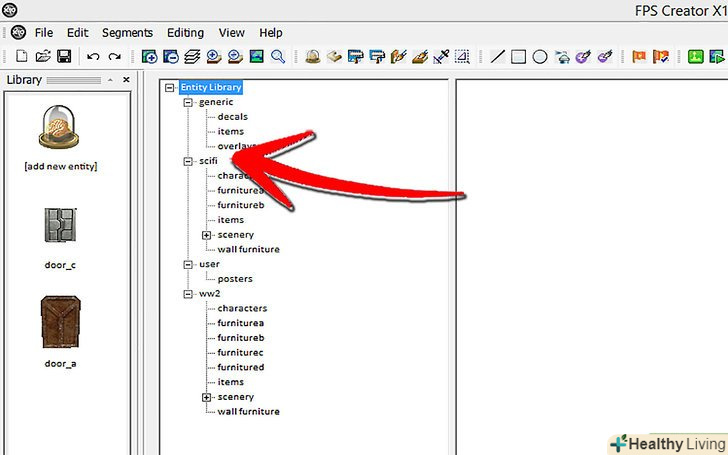Select decals under generic
The width and height of the screenshot is (728, 455).
coord(233,117)
